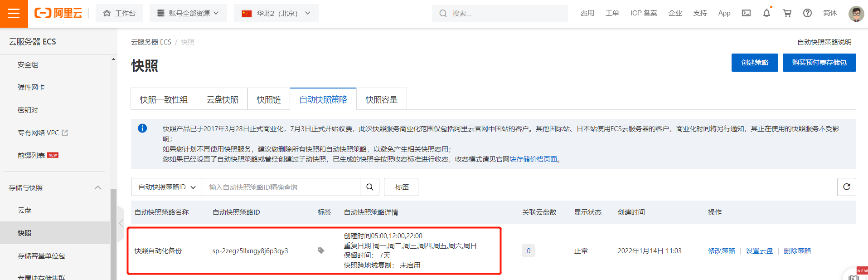Open the ICP 备案 menu
This screenshot has height=280, width=868.
pos(644,13)
